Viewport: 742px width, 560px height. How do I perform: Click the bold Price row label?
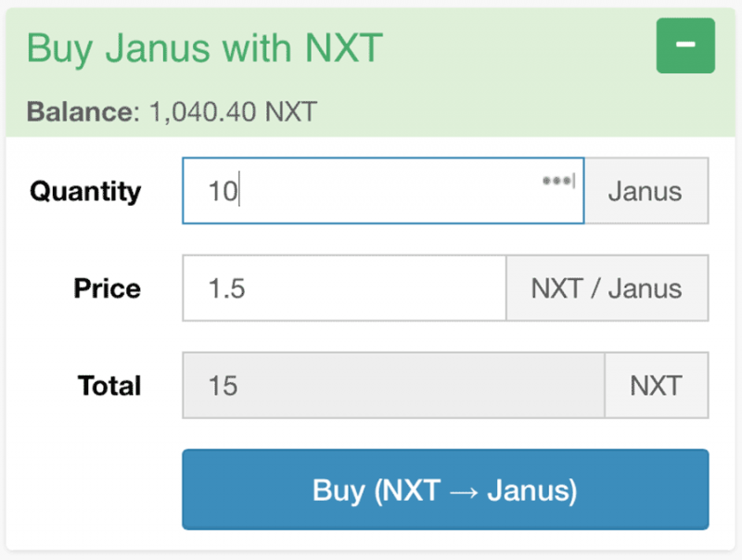click(x=108, y=288)
